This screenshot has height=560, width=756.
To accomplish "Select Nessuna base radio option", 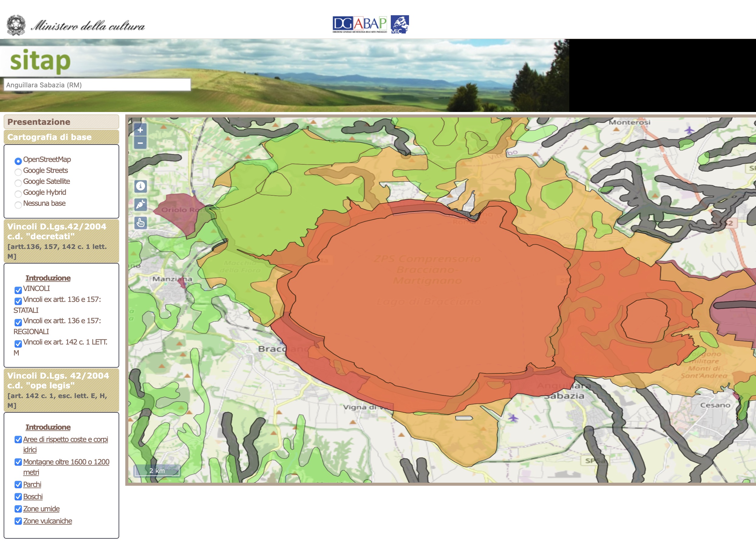I will click(x=18, y=205).
